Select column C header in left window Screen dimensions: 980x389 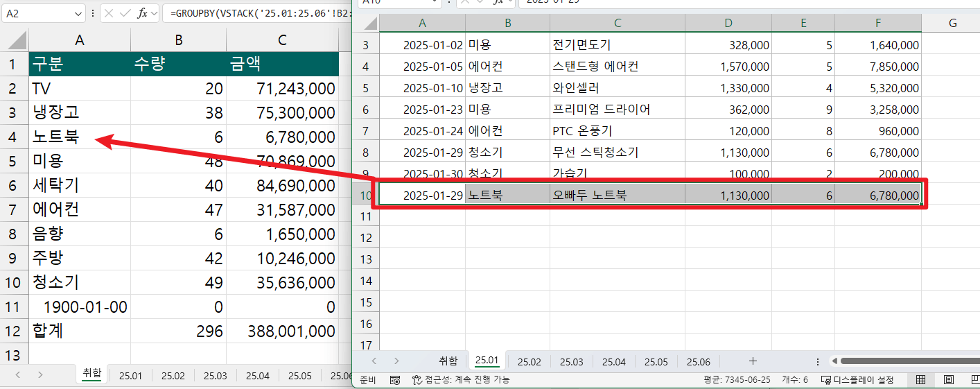point(282,40)
